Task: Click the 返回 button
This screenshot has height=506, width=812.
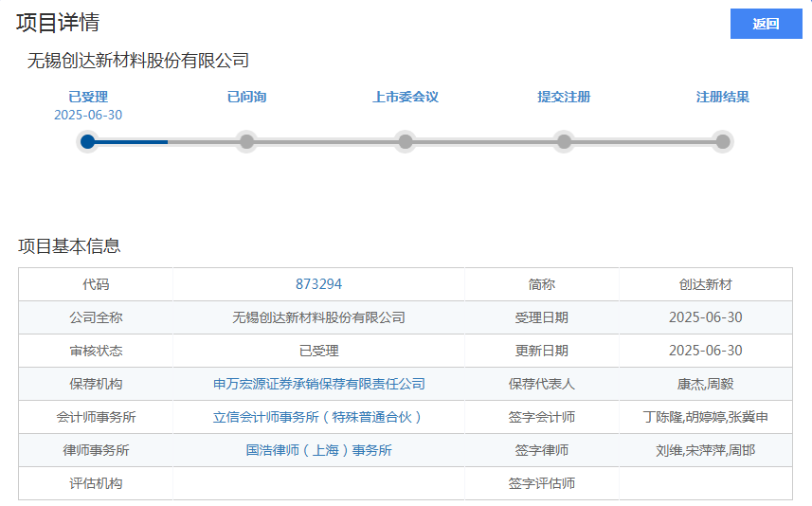Action: coord(766,24)
